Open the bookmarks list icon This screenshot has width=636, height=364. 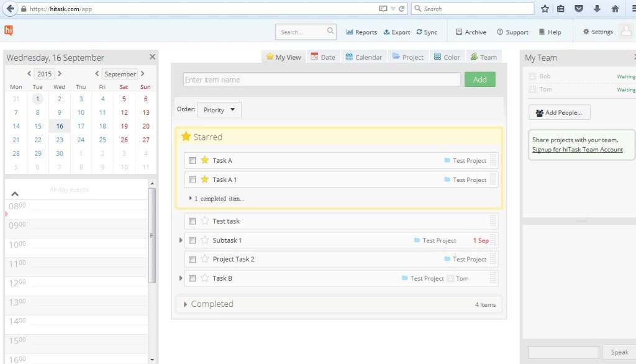[561, 9]
